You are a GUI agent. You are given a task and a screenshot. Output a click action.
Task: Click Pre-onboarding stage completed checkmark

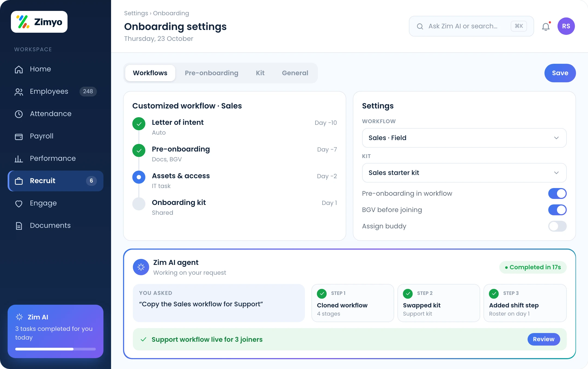(139, 150)
